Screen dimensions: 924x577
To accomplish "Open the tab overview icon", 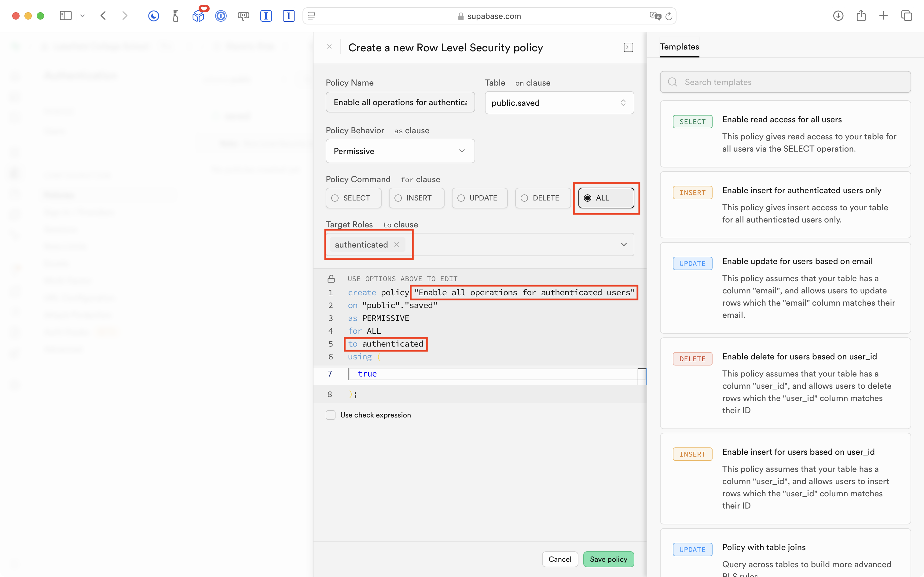I will click(x=907, y=16).
